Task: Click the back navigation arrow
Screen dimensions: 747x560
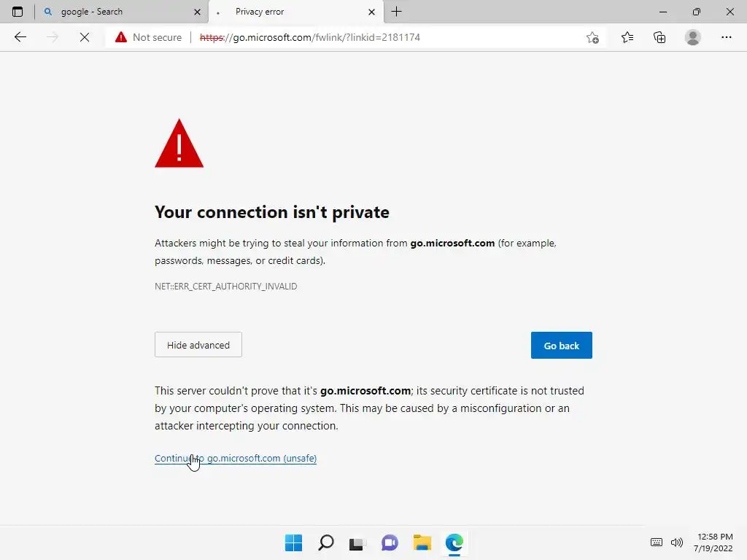Action: [20, 37]
